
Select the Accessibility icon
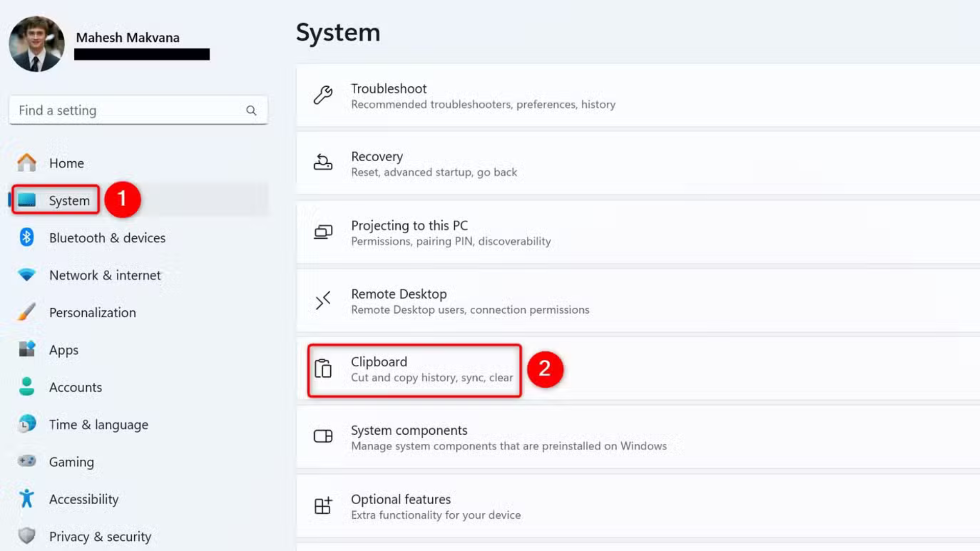click(x=26, y=498)
